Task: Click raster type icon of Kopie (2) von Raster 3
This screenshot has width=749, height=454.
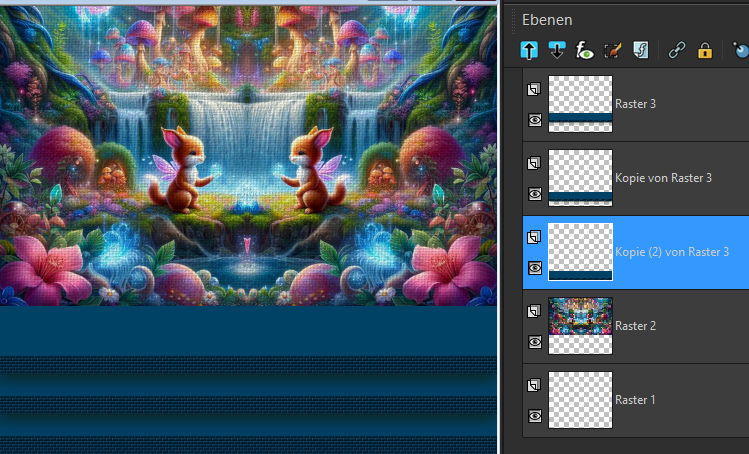Action: [x=534, y=237]
